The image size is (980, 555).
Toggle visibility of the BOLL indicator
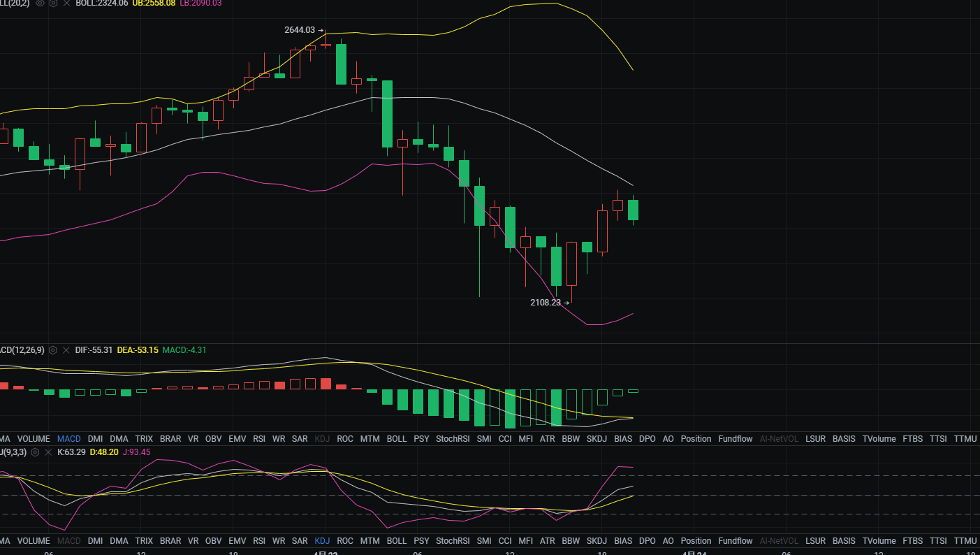40,3
